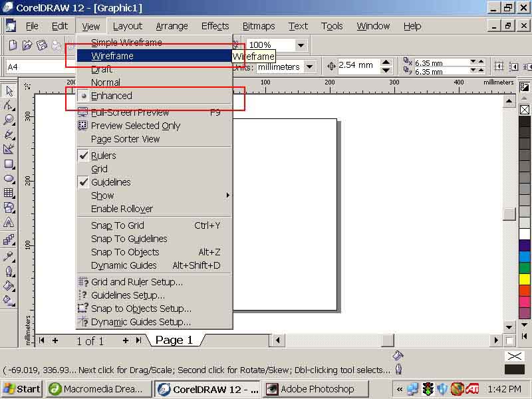Screen dimensions: 532x399
Task: Click the Snap to Objects Setup icon
Action: click(82, 309)
